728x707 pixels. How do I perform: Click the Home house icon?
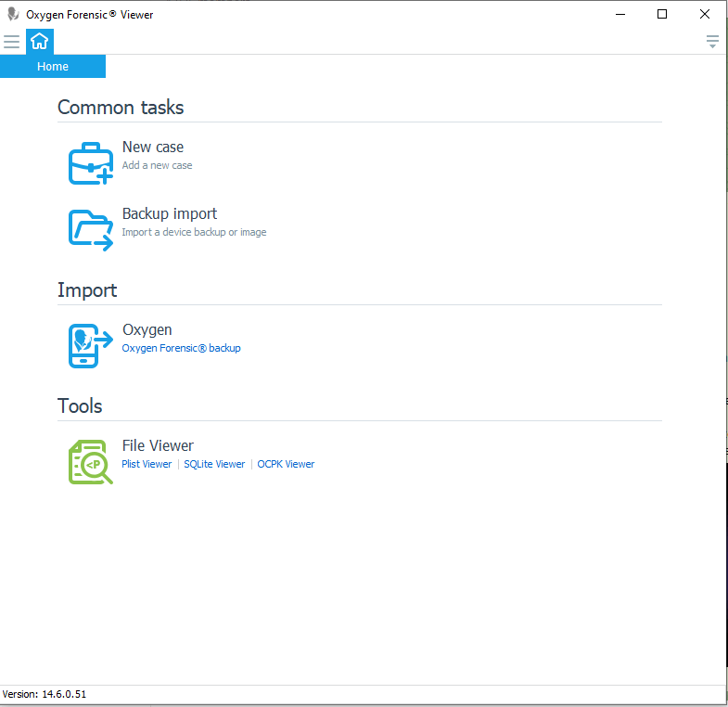coord(40,42)
